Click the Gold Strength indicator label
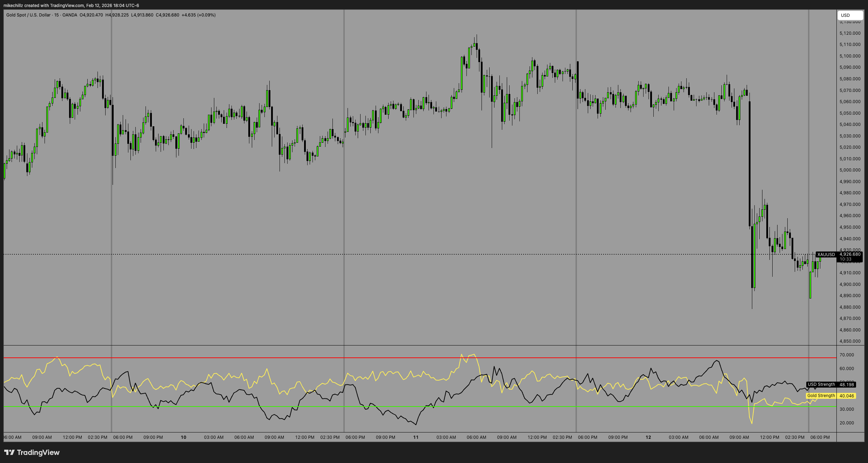Image resolution: width=868 pixels, height=463 pixels. 821,396
